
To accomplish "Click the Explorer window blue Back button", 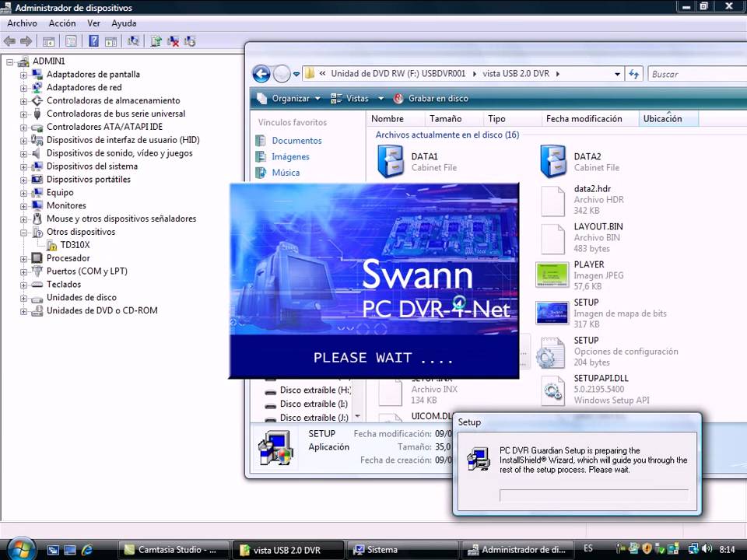I will [x=261, y=74].
